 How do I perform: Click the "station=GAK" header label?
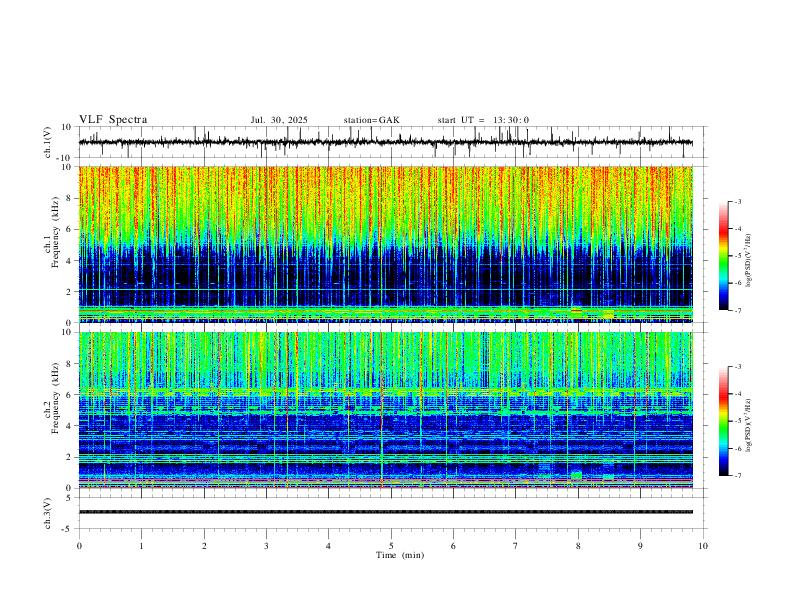pyautogui.click(x=371, y=120)
